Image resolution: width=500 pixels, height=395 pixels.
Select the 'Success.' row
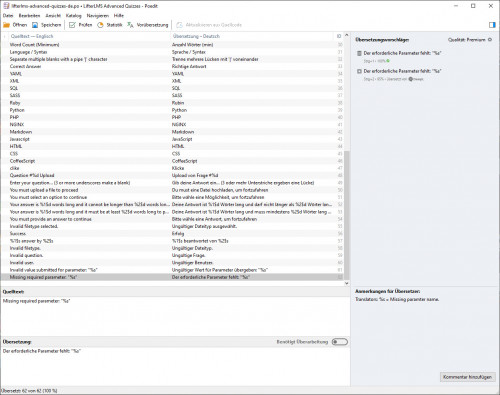point(172,234)
